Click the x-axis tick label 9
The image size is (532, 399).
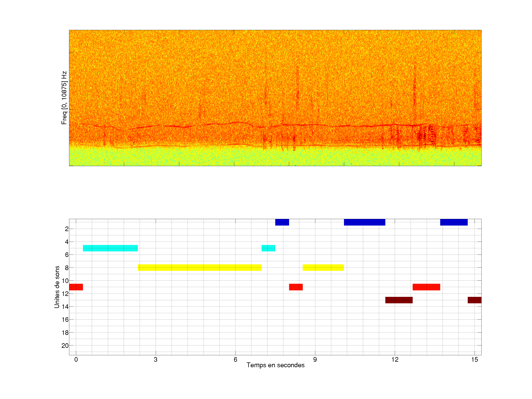click(x=315, y=359)
